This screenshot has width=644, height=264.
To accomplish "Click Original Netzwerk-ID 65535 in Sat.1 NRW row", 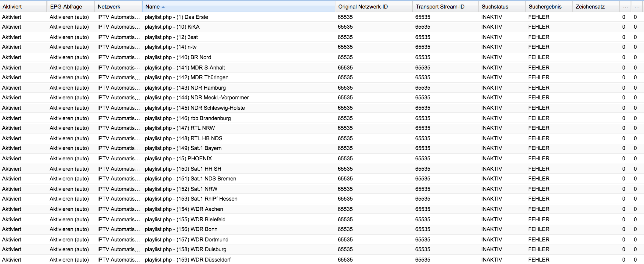I will pos(345,189).
